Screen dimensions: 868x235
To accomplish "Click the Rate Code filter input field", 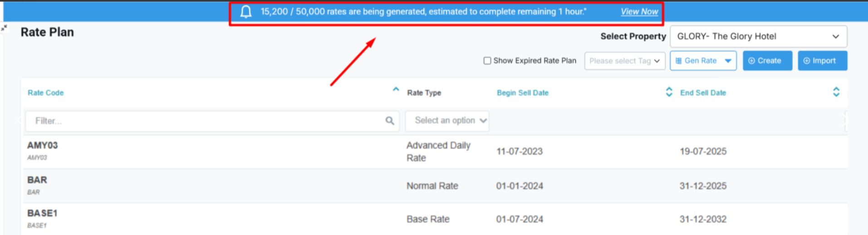I will coord(204,121).
